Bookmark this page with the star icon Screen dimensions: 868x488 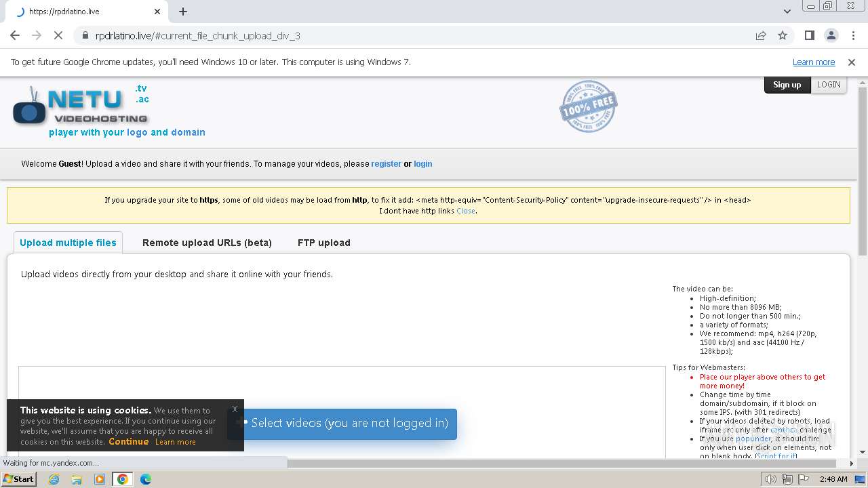(x=783, y=35)
